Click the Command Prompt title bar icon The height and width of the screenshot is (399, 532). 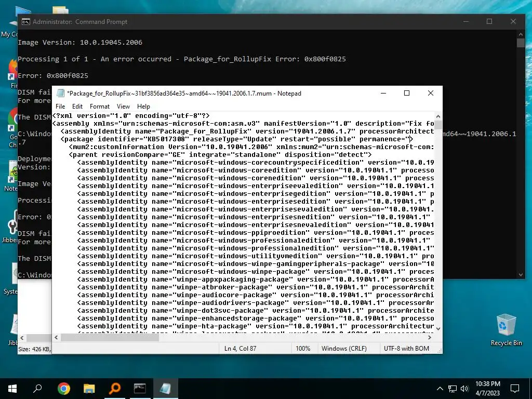point(26,22)
